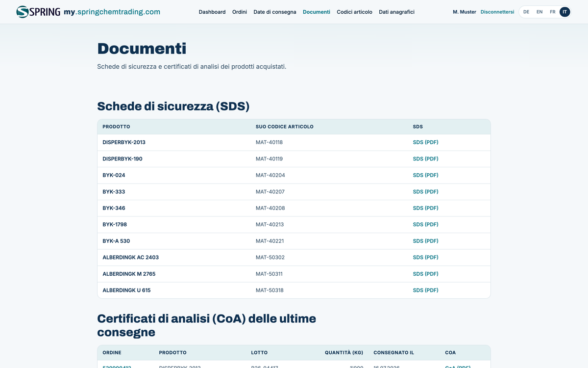Image resolution: width=588 pixels, height=368 pixels.
Task: Open SDS PDF for BYK-333
Action: click(425, 192)
